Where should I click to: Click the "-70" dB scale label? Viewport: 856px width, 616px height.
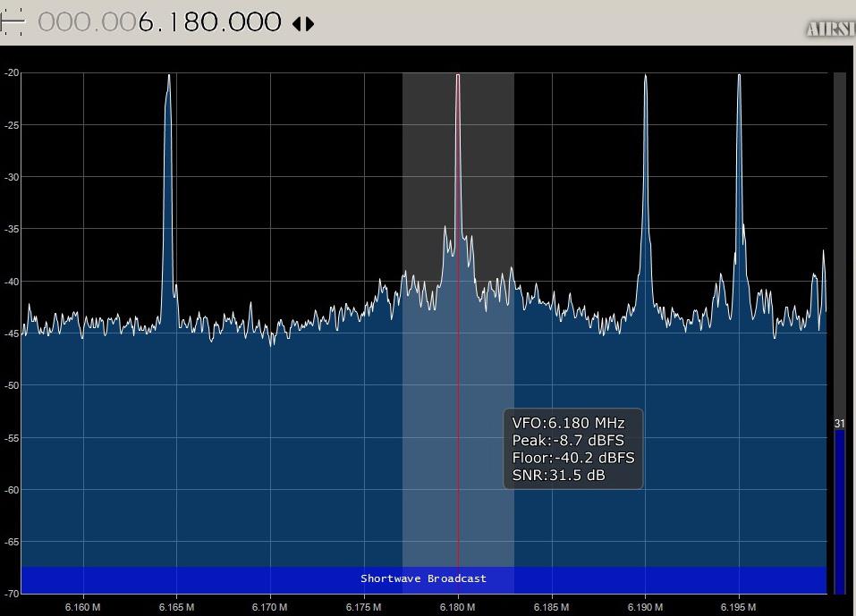12,594
